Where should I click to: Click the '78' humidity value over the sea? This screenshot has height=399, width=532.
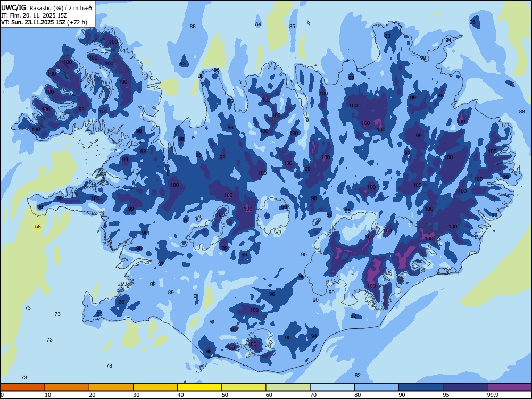click(x=109, y=366)
